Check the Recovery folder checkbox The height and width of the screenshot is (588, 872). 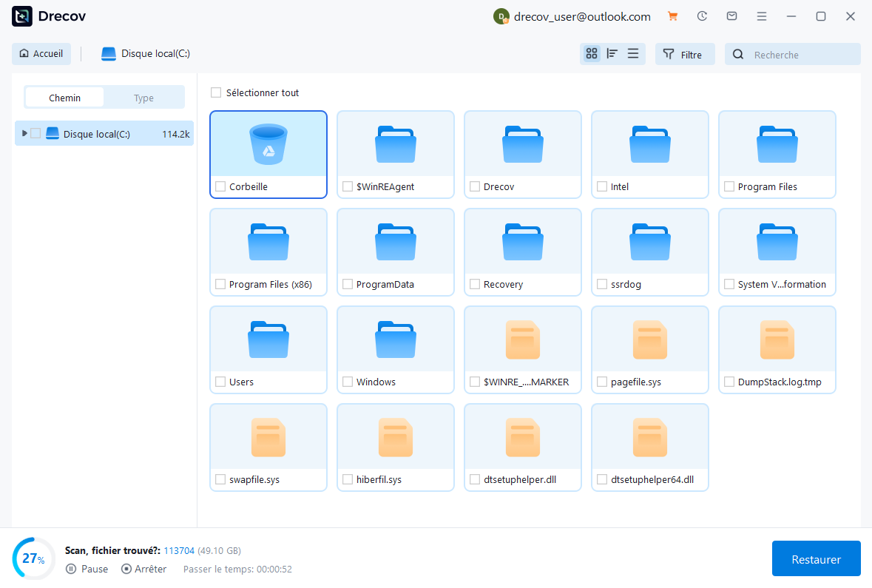475,284
